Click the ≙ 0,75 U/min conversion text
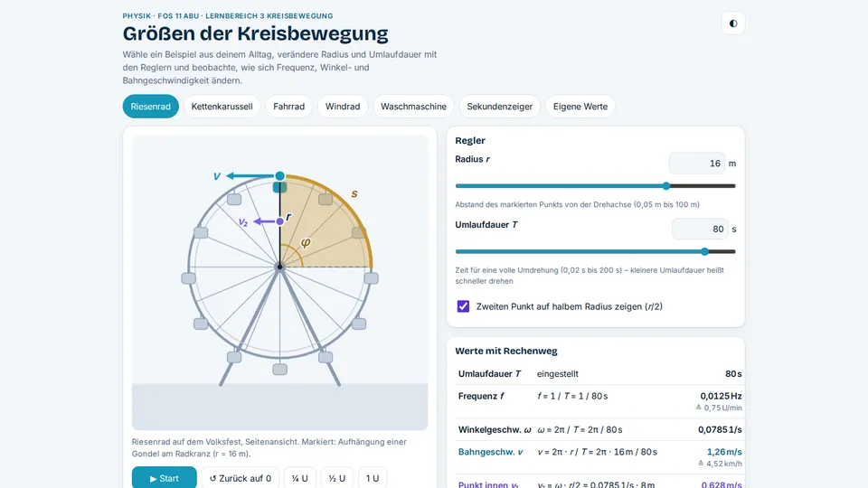Viewport: 868px width, 488px height. coord(719,408)
